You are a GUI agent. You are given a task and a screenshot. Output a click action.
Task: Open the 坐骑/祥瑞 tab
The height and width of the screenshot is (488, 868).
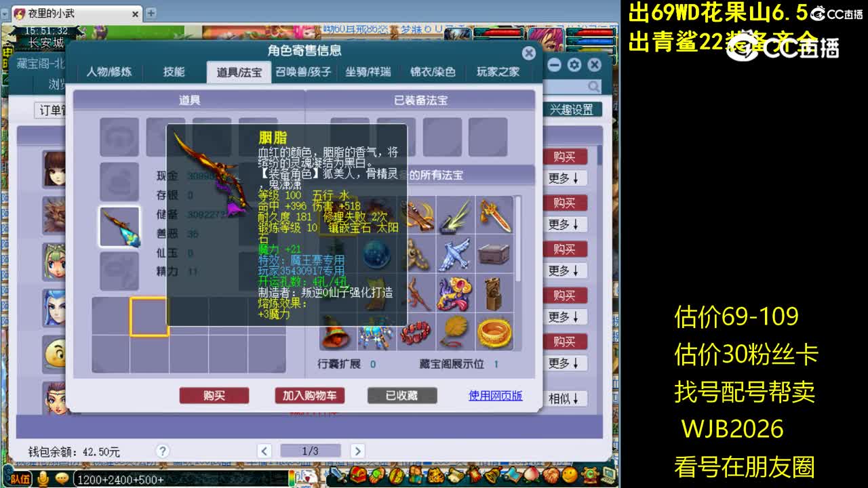click(368, 72)
